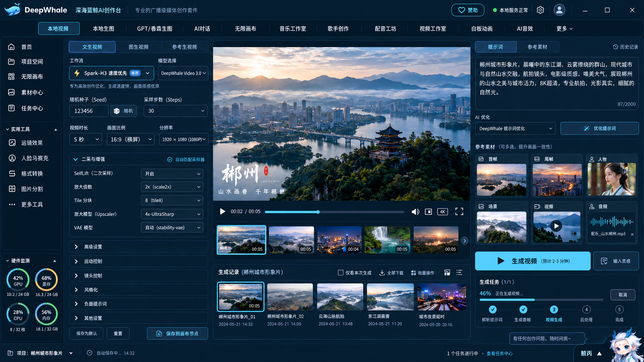Select the 云海山脉航拍 record thumbnail
Screen dimensions: 644x362
pos(340,297)
